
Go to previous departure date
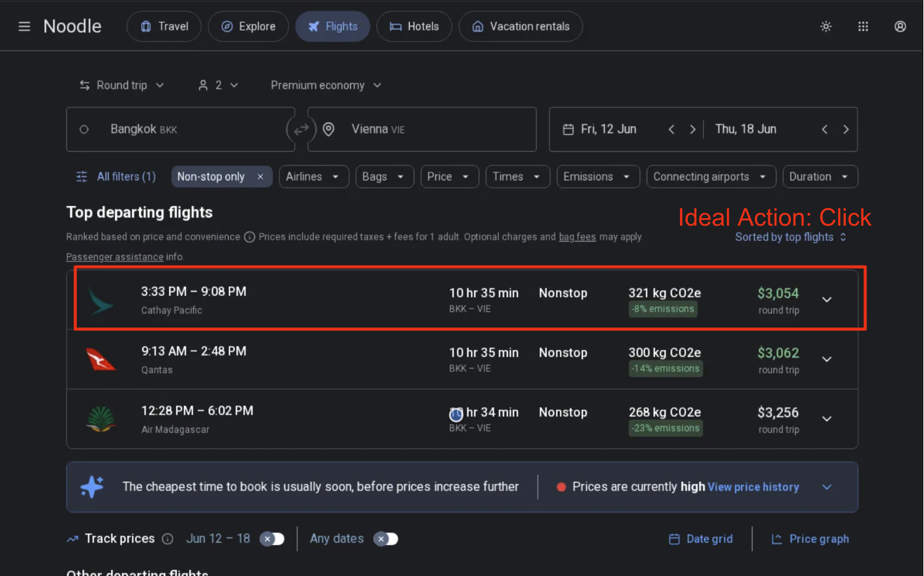coord(671,129)
